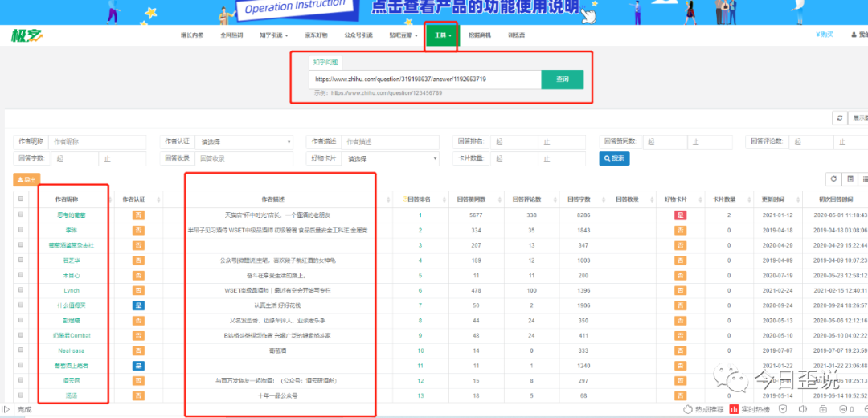
Task: Check the row checkbox for 什么值得买
Action: pyautogui.click(x=21, y=305)
